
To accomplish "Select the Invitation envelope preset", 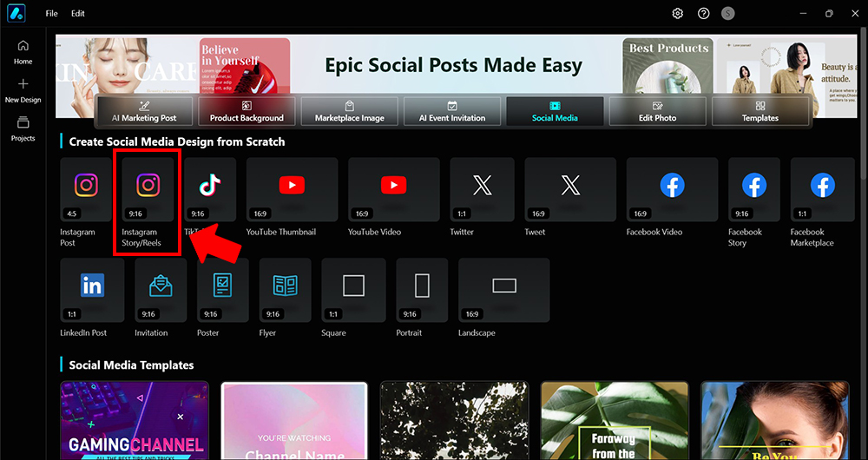I will click(x=161, y=290).
